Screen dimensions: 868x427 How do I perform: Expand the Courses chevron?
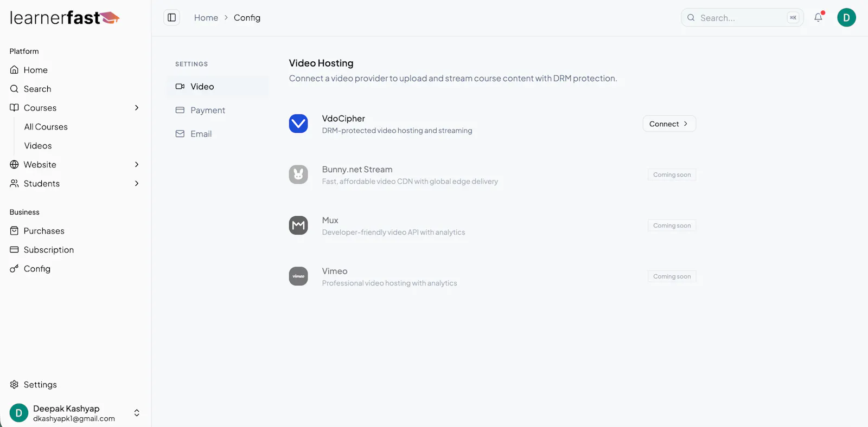(x=137, y=108)
